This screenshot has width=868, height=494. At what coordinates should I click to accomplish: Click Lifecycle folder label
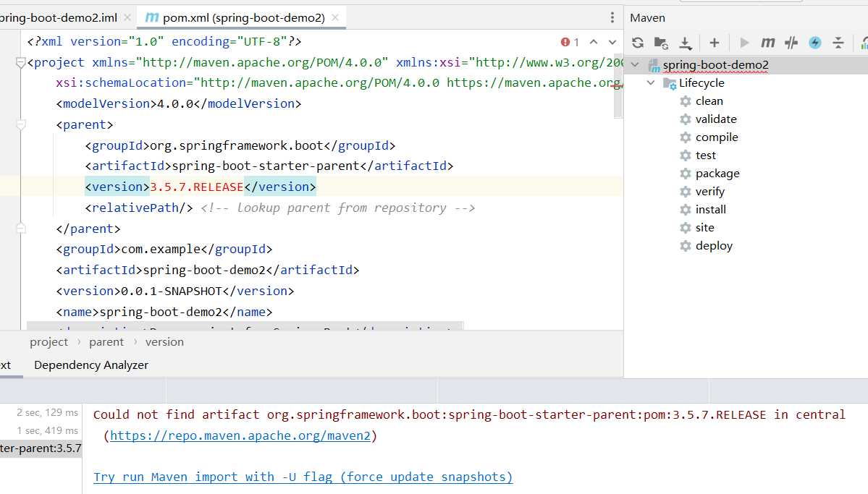tap(701, 83)
